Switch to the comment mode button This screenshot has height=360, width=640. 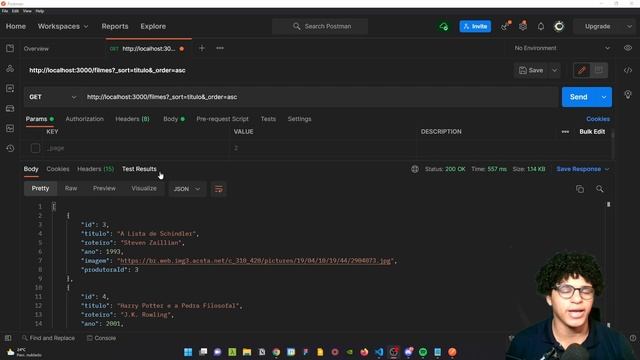coord(599,70)
